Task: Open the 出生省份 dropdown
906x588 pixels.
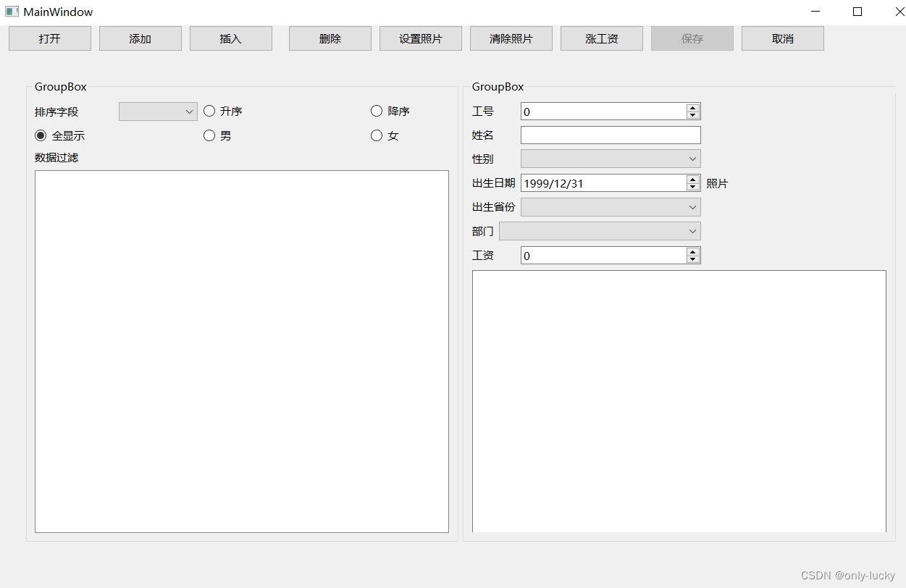Action: click(611, 207)
